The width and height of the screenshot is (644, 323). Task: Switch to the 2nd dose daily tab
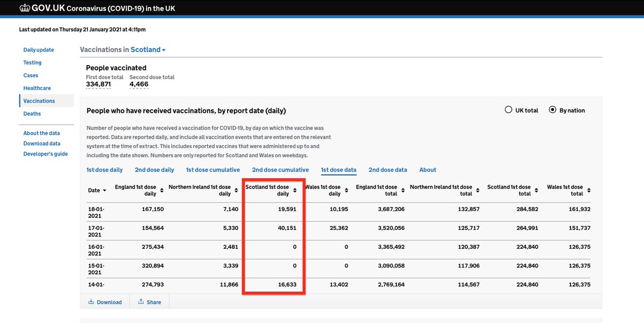pyautogui.click(x=155, y=170)
